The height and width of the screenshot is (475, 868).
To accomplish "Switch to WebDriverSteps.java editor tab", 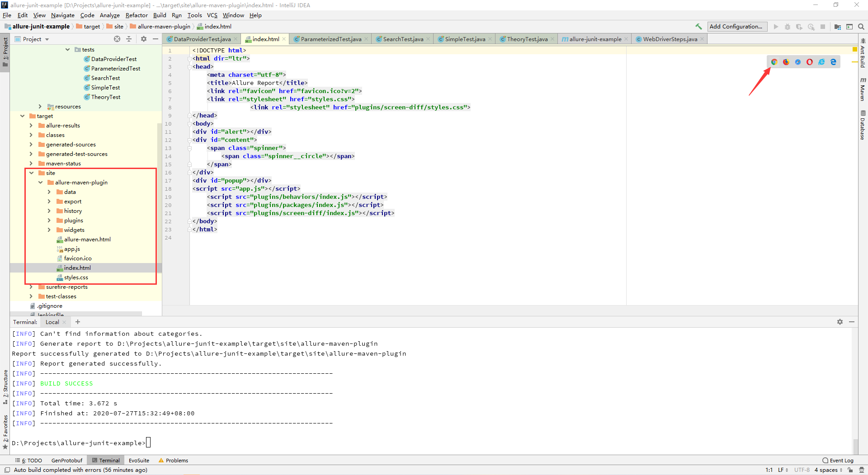I will [670, 39].
